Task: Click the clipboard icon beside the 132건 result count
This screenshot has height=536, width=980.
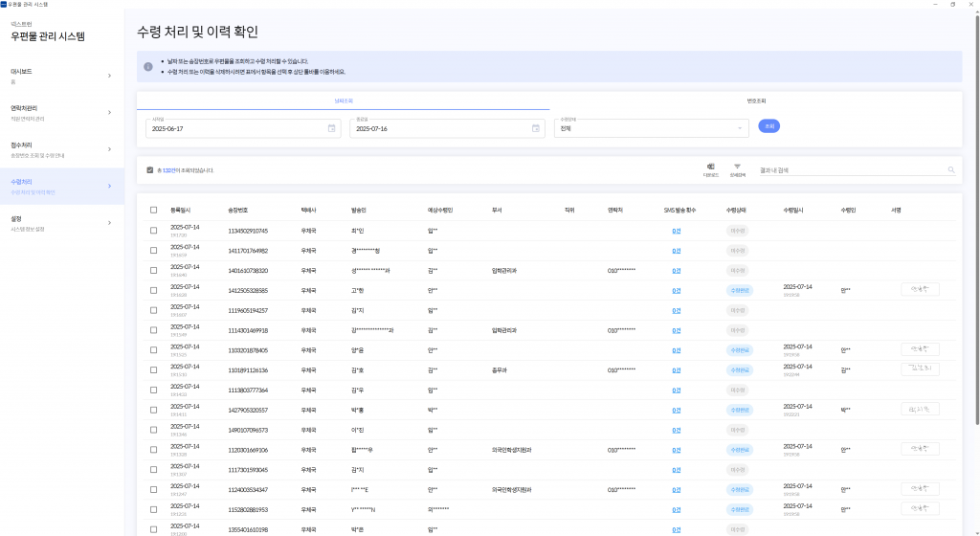Action: coord(150,170)
